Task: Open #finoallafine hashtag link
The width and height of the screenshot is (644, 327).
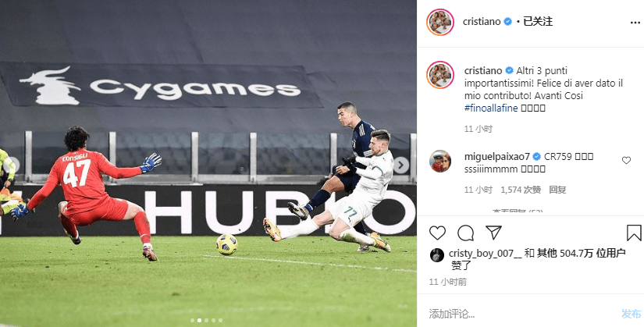Action: 491,108
